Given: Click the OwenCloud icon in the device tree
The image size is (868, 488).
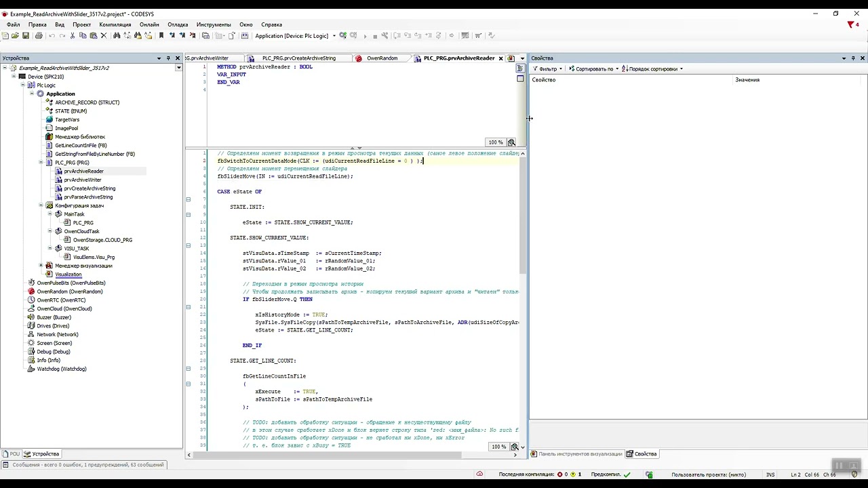Looking at the screenshot, I should 31,308.
